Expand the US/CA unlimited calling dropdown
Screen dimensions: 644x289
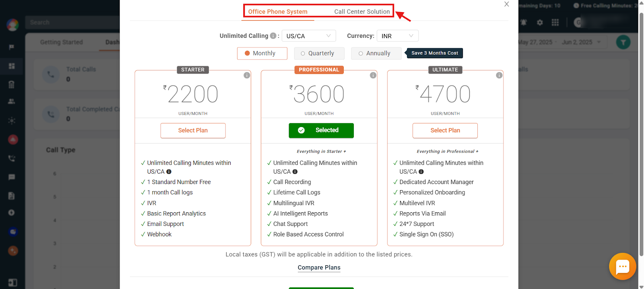click(309, 36)
